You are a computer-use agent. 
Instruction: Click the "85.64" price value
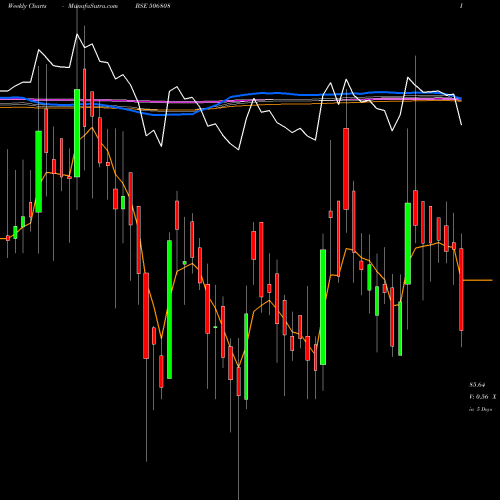pos(477,385)
